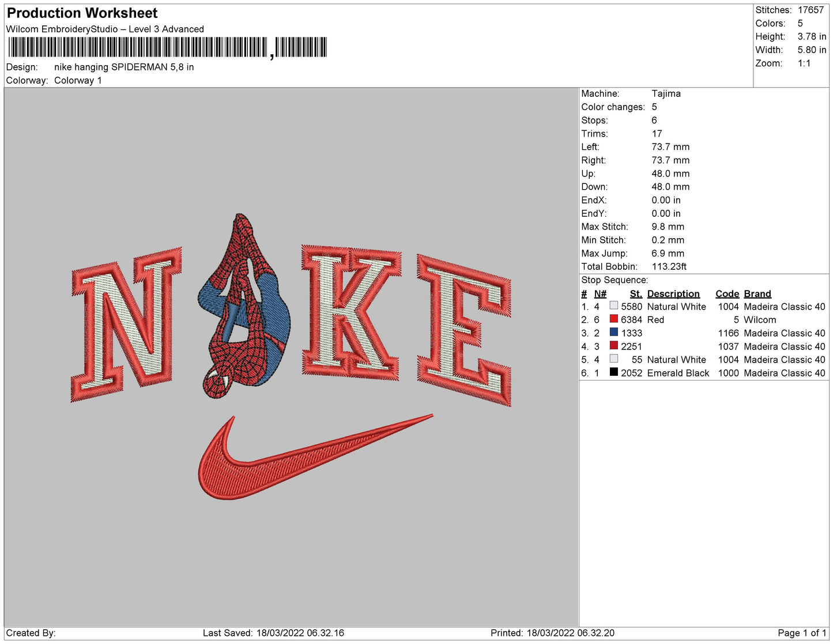Select the Red Wilcom color swatch

coord(613,319)
